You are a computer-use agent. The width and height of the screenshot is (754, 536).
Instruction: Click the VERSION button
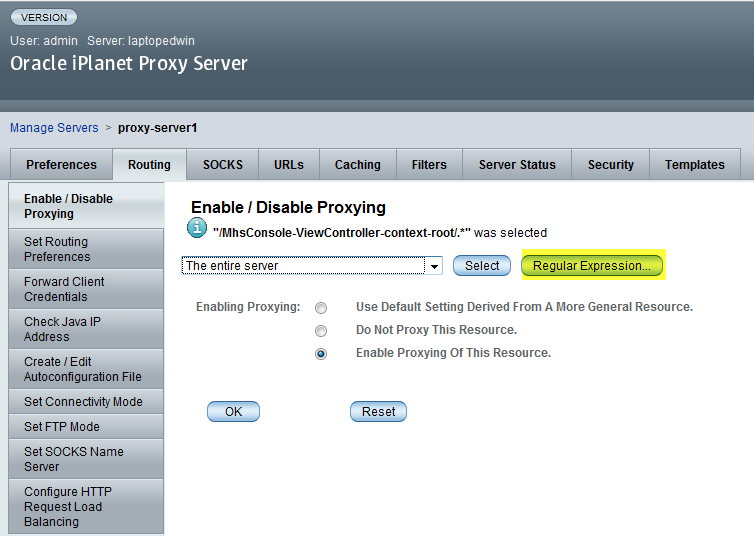coord(44,17)
